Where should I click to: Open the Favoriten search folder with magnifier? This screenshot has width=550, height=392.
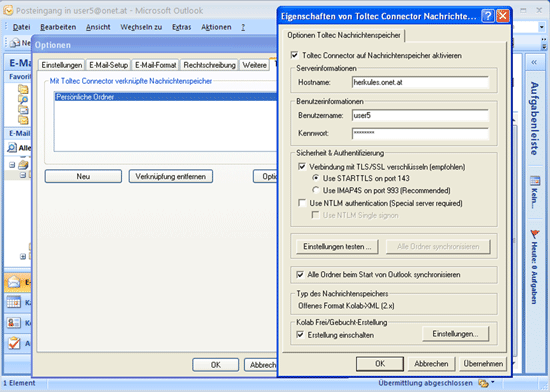23,100
